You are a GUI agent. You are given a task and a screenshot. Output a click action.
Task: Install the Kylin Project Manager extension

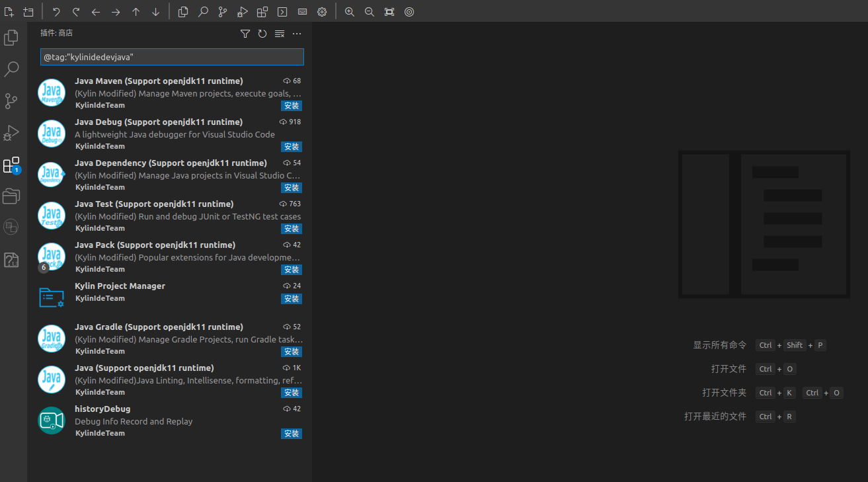pyautogui.click(x=292, y=299)
